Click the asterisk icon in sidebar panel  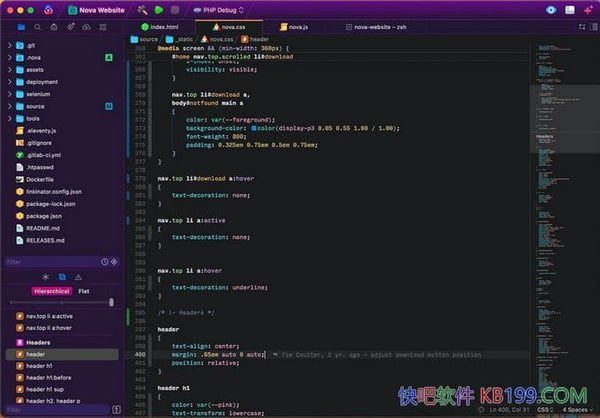44,276
